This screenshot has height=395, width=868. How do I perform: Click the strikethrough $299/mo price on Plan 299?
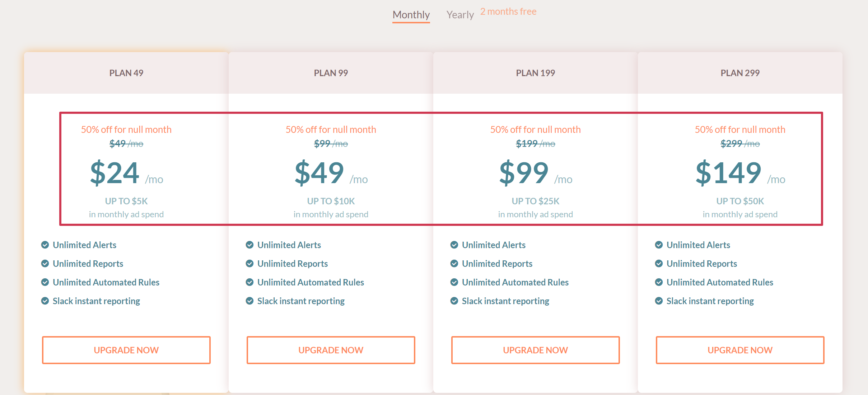pyautogui.click(x=740, y=143)
